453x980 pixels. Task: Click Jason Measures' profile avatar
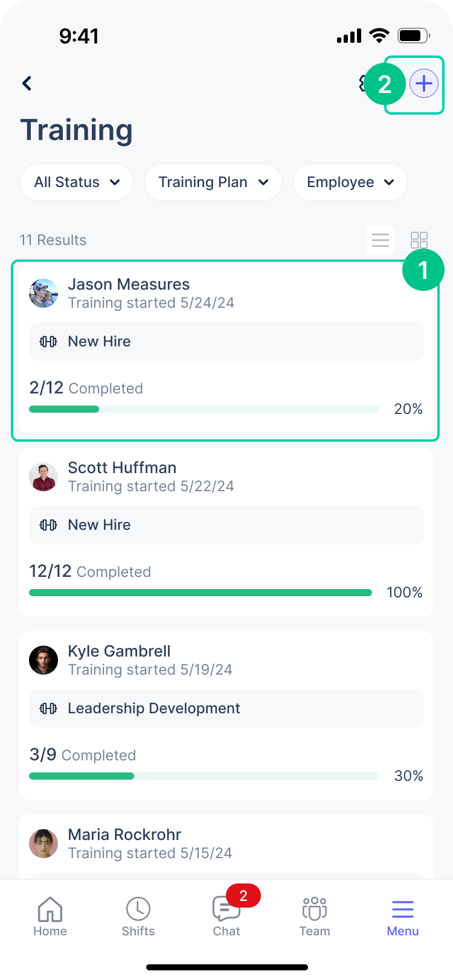[x=43, y=293]
